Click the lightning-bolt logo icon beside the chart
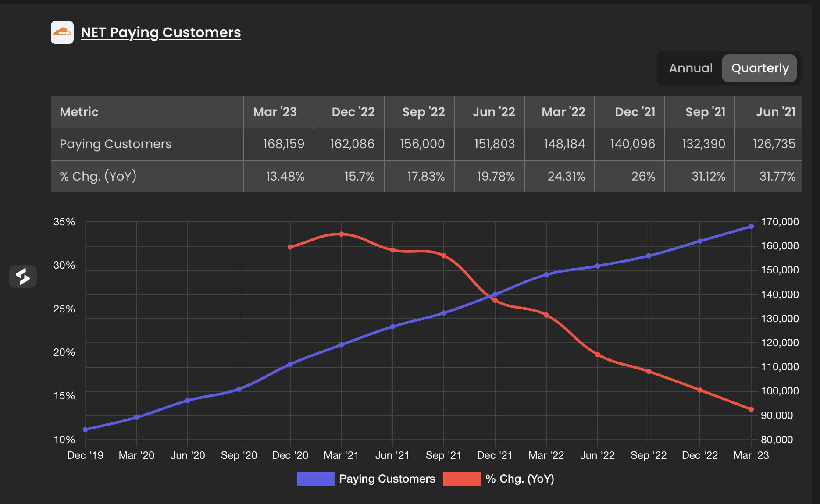Image resolution: width=820 pixels, height=504 pixels. 23,277
